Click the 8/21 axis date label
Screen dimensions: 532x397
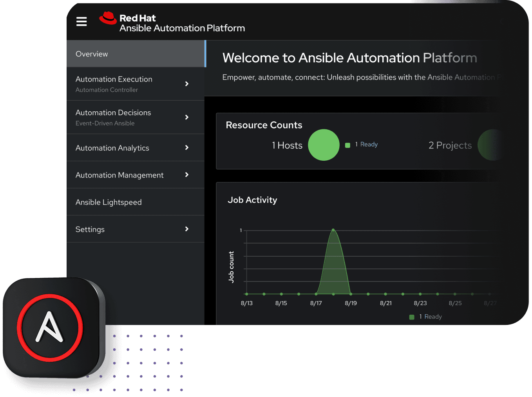pos(386,303)
